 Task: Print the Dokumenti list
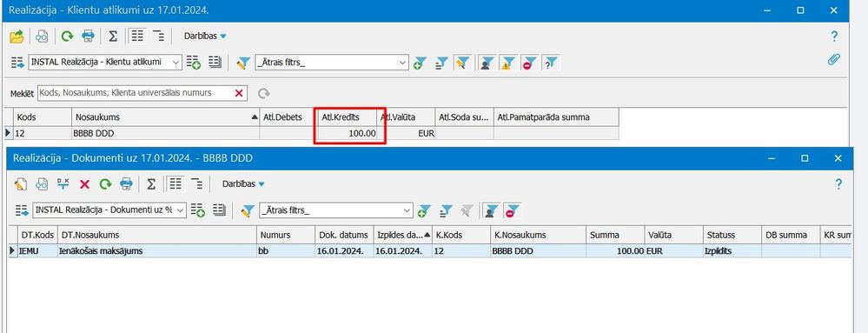coord(126,184)
